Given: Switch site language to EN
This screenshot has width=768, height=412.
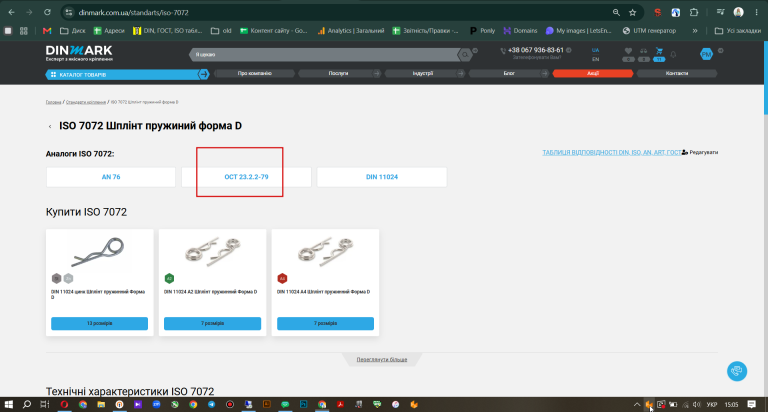Looking at the screenshot, I should click(596, 59).
